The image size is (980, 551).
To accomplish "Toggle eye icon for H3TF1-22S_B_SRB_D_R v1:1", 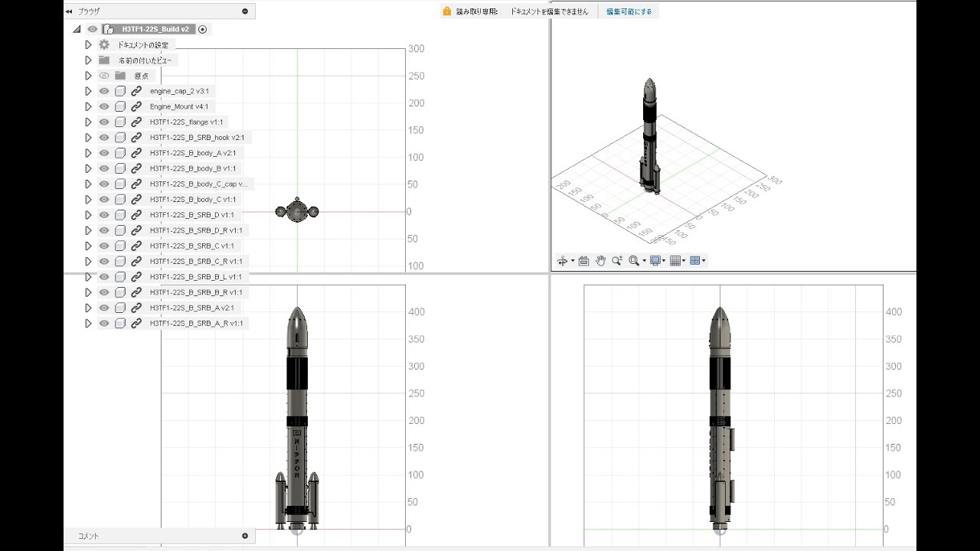I will (104, 230).
